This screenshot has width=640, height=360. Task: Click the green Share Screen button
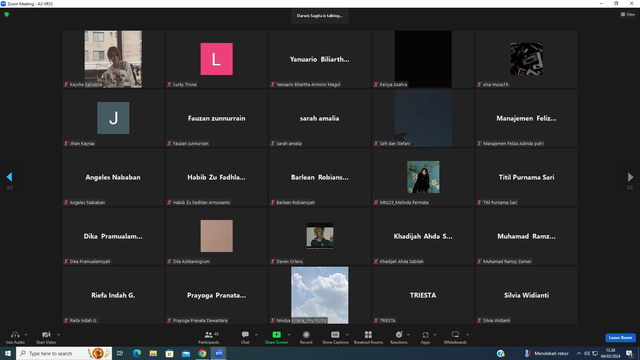pyautogui.click(x=276, y=337)
